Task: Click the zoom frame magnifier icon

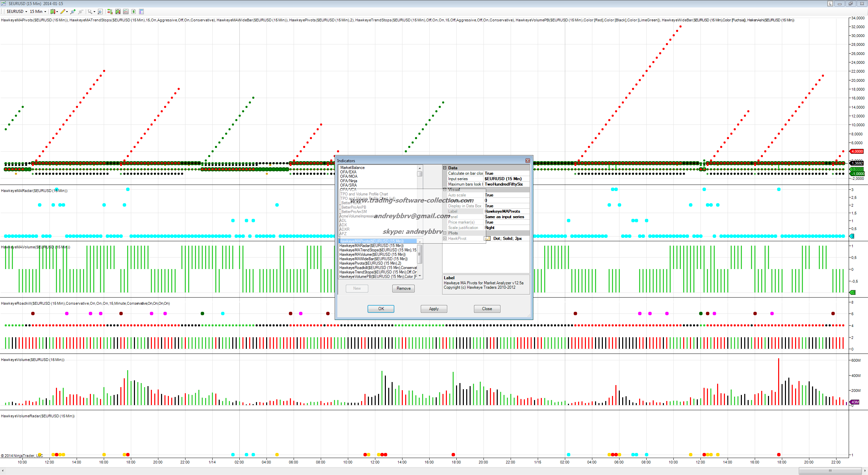Action: click(100, 12)
